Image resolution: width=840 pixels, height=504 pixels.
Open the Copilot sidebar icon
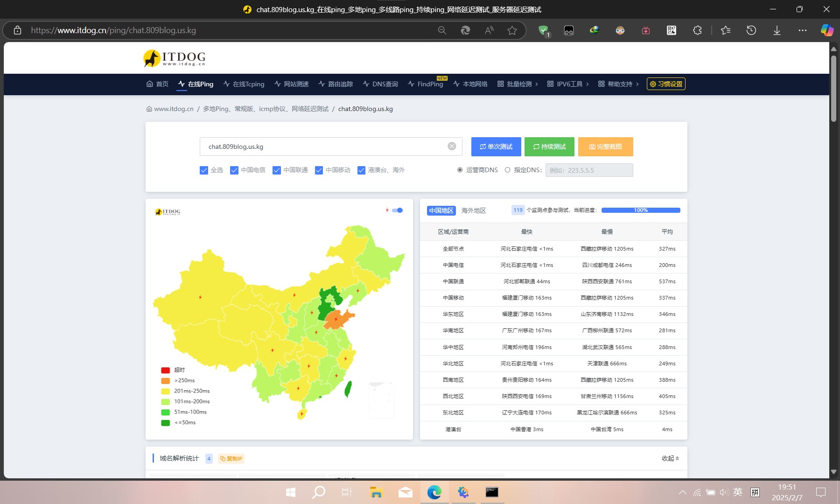(x=827, y=30)
